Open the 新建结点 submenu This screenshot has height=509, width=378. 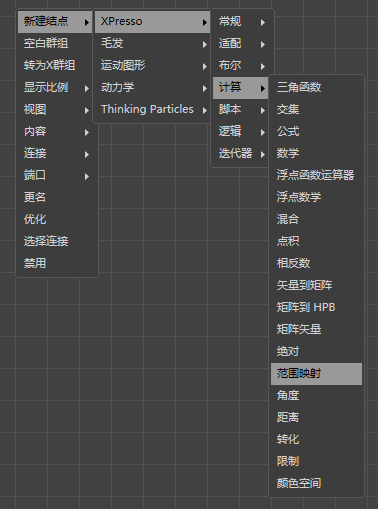coord(55,22)
